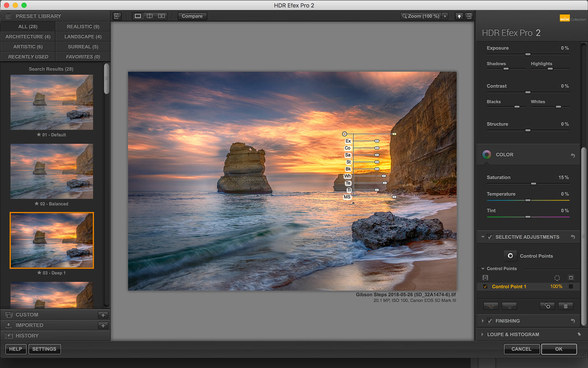Switch to single image view
The width and height of the screenshot is (588, 368).
coord(138,16)
